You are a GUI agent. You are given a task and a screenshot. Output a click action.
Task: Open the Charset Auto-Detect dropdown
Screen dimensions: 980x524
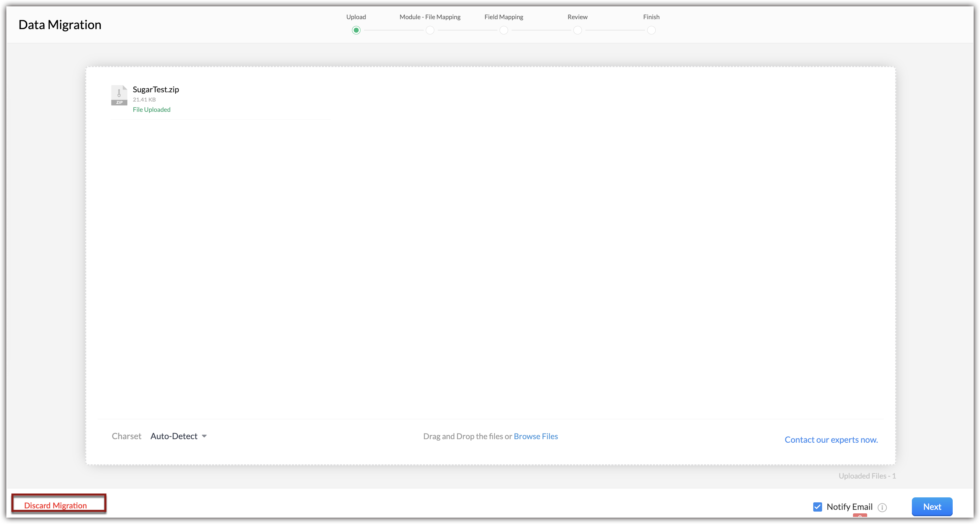pos(174,436)
